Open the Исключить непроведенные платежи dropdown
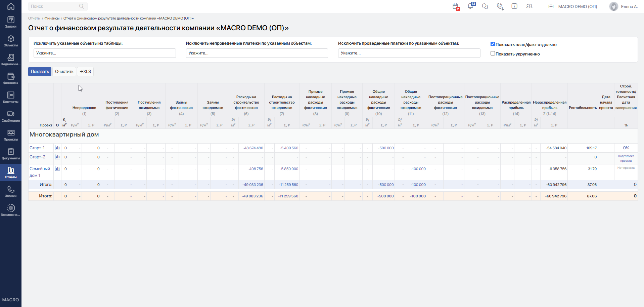644x307 pixels. [257, 53]
